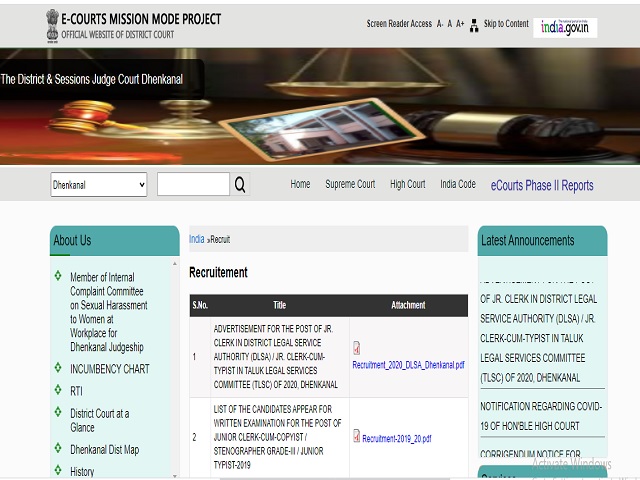The height and width of the screenshot is (480, 640).
Task: Open INCUMBENCY CHART sidebar link
Action: click(108, 368)
